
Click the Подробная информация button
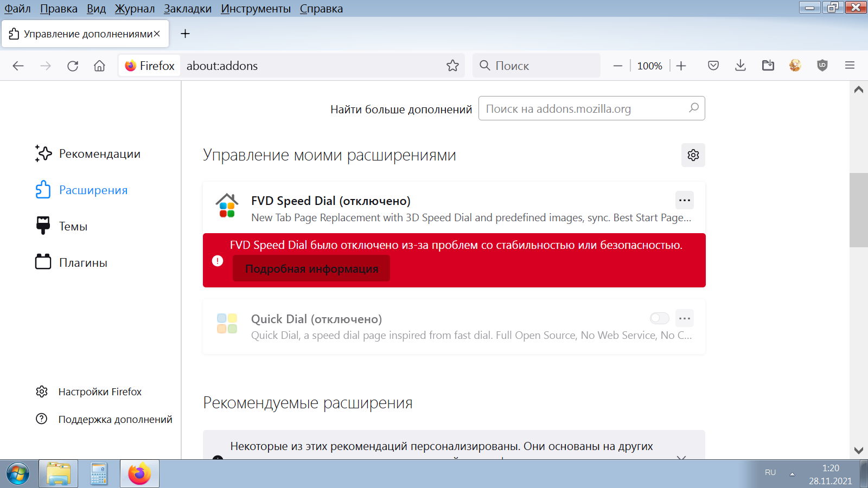click(311, 268)
